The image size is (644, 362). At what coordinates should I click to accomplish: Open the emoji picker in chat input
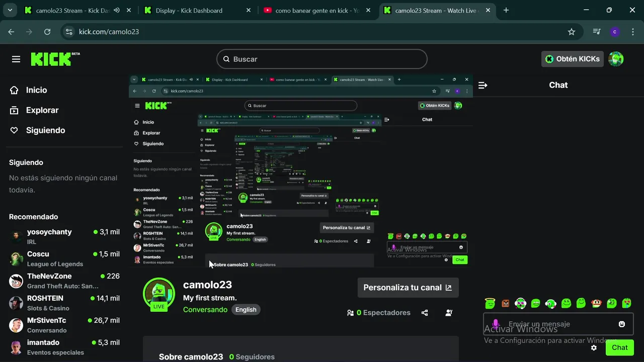[622, 324]
